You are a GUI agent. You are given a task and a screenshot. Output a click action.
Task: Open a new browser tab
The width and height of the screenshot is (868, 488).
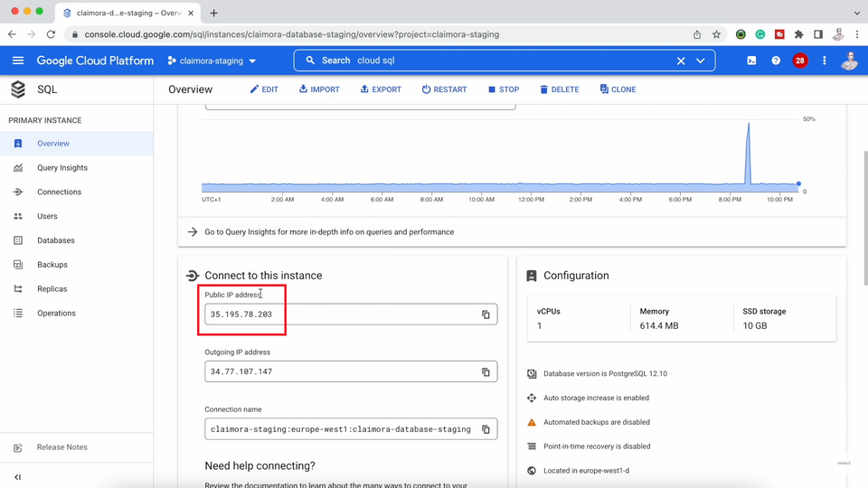[x=213, y=13]
